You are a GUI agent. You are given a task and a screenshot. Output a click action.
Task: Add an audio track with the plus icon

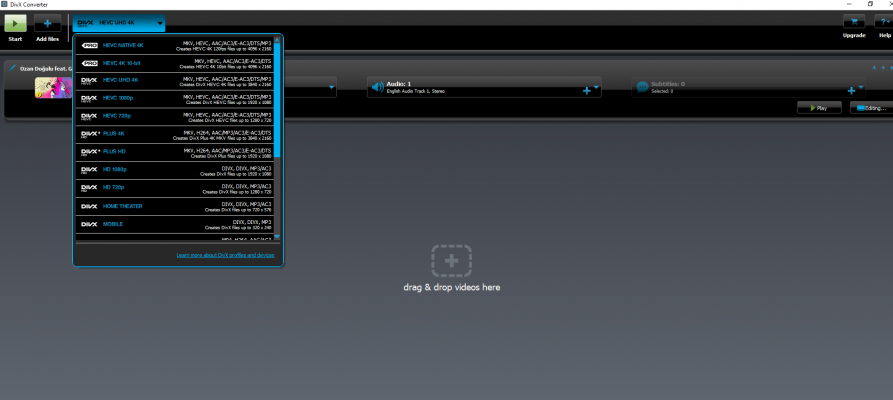point(587,91)
